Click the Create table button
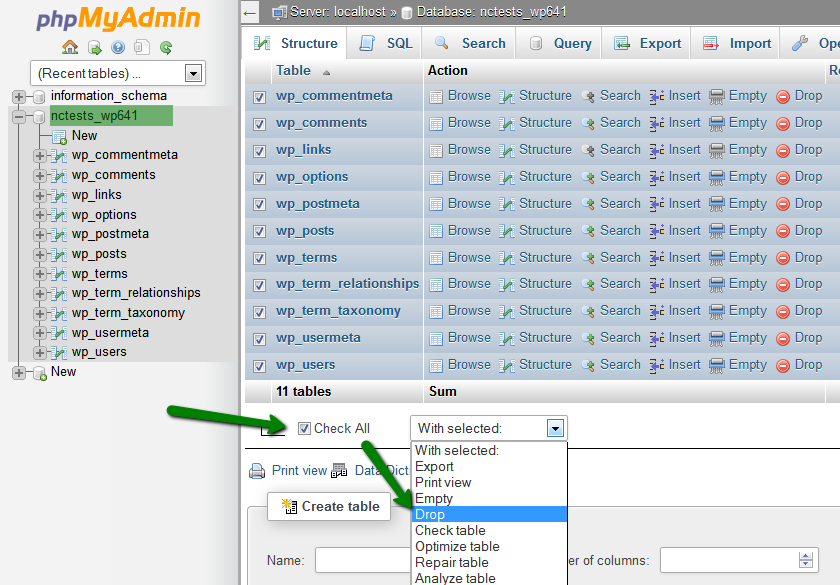Screen dimensions: 840x585 (331, 506)
